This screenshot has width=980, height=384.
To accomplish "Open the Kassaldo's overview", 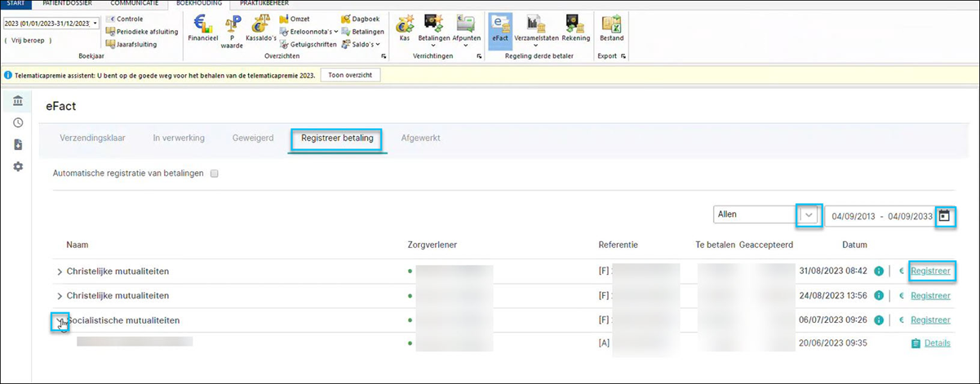I will point(261,28).
